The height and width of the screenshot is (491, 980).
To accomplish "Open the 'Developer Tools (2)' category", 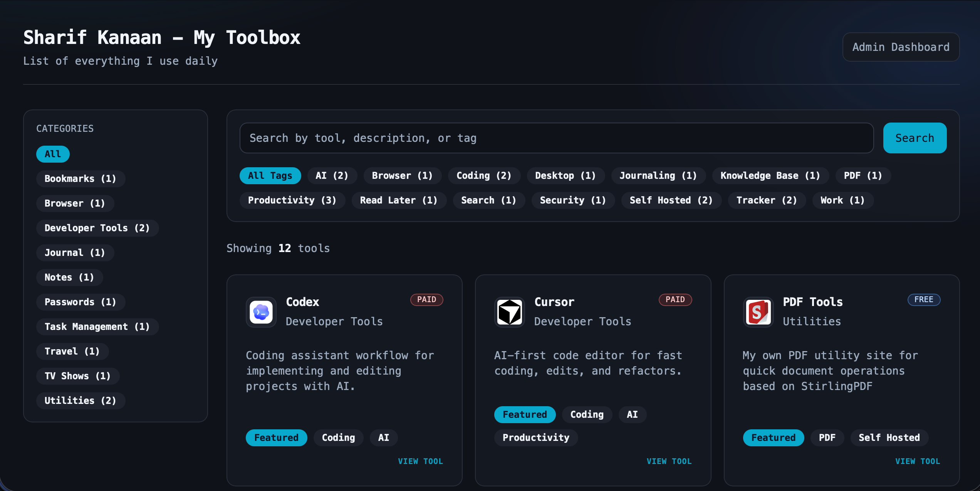I will 97,228.
